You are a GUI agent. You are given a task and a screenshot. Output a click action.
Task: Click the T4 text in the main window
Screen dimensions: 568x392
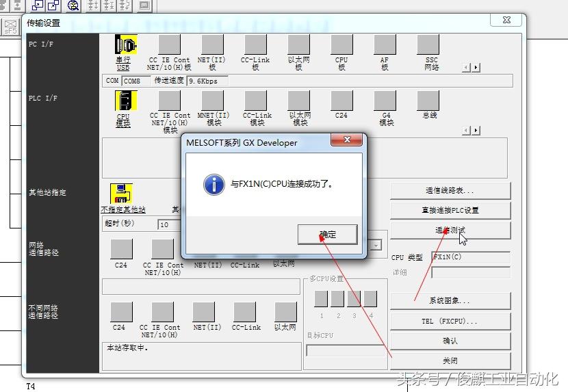click(31, 387)
